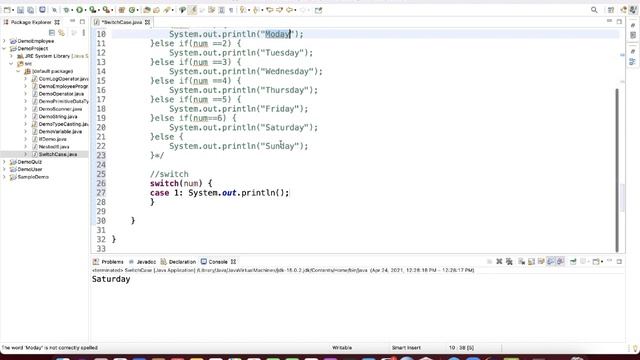The image size is (640, 360).
Task: Click the Coverage run icon in toolbar
Action: coord(93,10)
